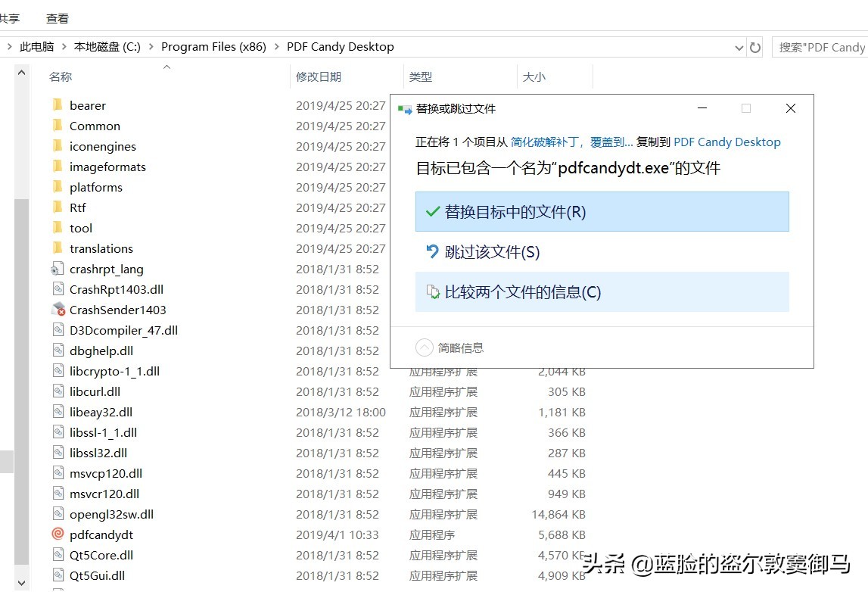This screenshot has height=592, width=868.
Task: Go to Program Files (x86) breadcrumb
Action: [x=213, y=46]
